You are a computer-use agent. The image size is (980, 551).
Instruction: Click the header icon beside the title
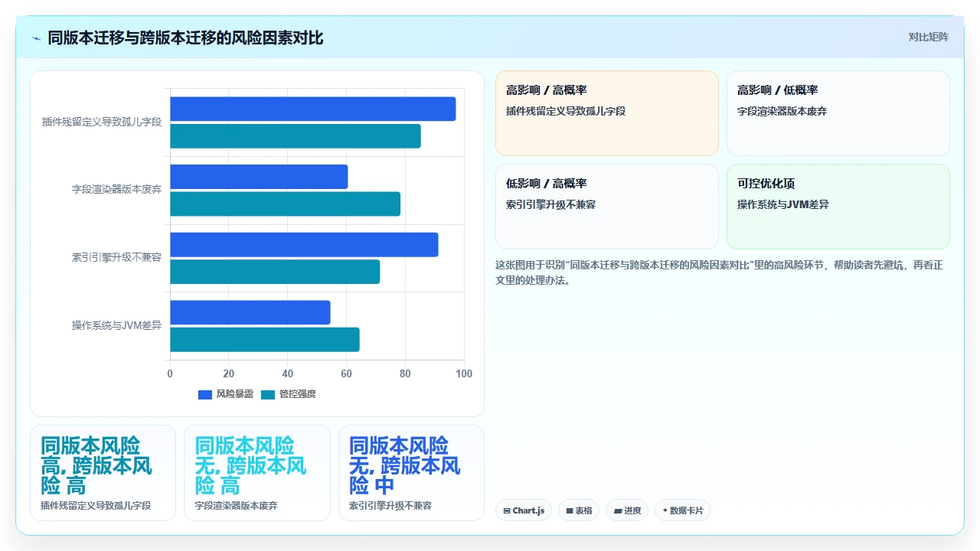click(37, 38)
